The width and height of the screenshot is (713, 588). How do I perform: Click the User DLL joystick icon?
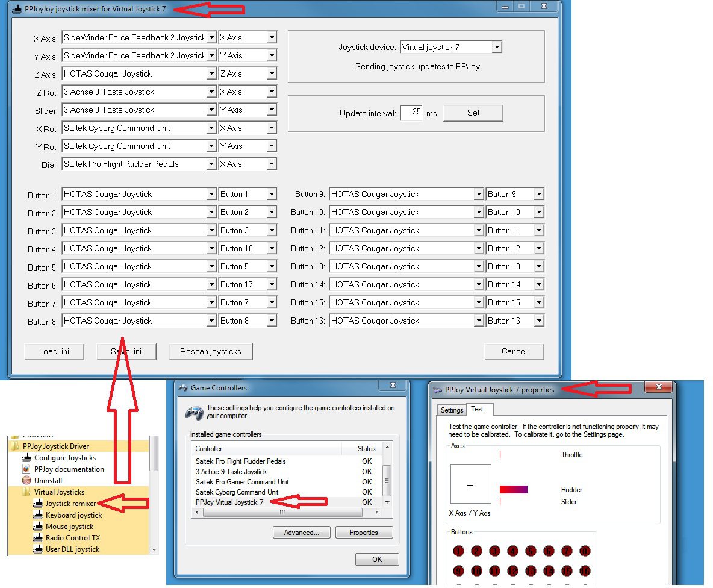pyautogui.click(x=38, y=549)
